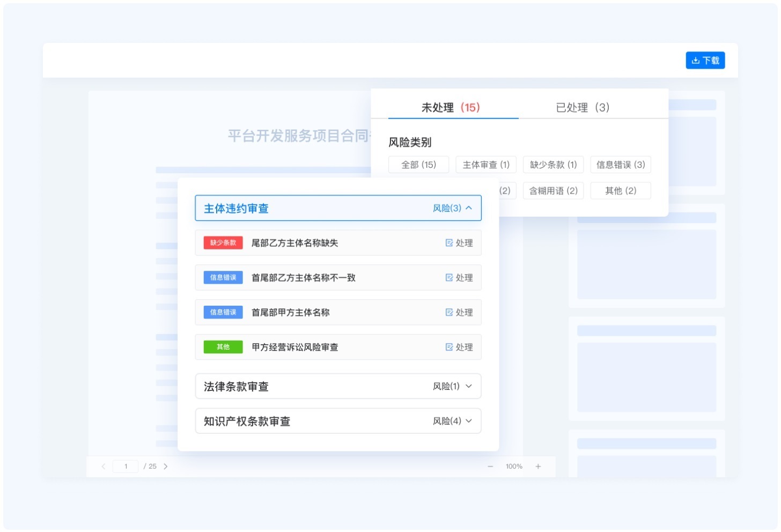Viewport: 781px width, 532px height.
Task: Switch to the 未处理 (15) tab
Action: click(x=451, y=107)
